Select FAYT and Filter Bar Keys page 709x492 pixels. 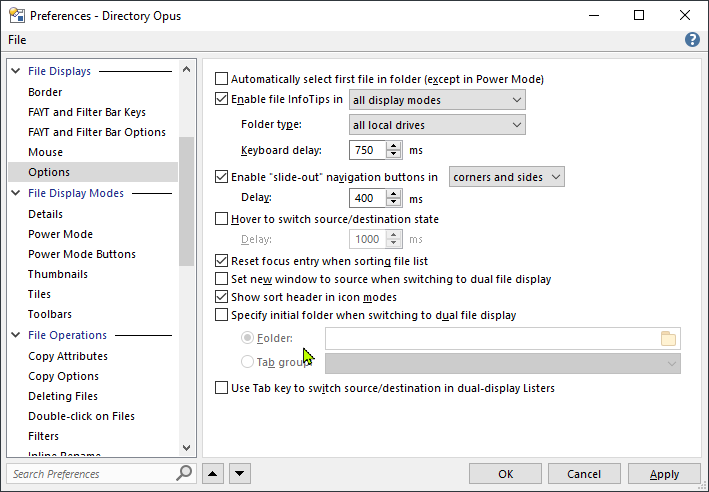(87, 112)
